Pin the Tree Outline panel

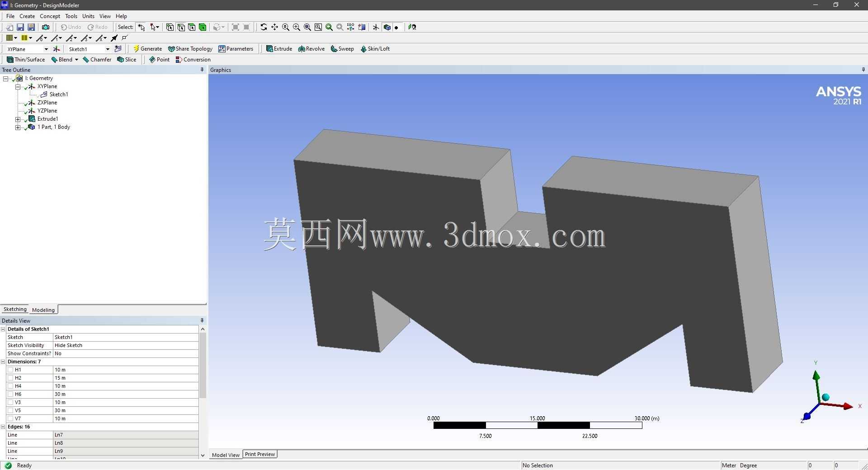pos(202,70)
